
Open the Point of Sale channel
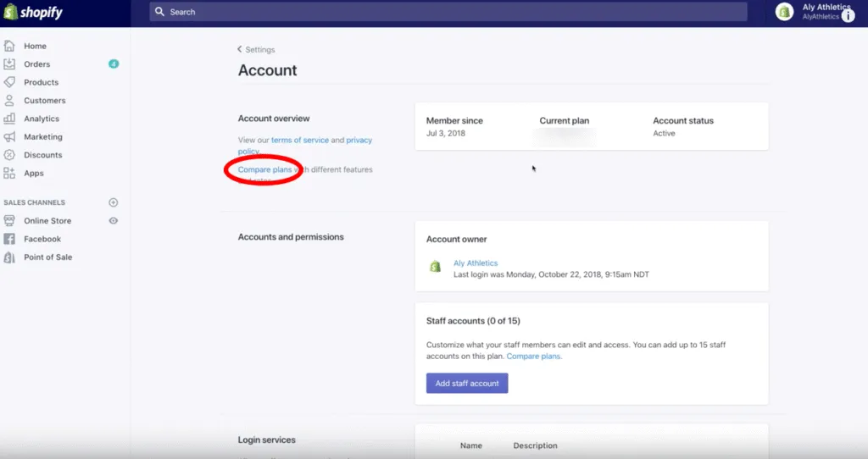point(48,257)
